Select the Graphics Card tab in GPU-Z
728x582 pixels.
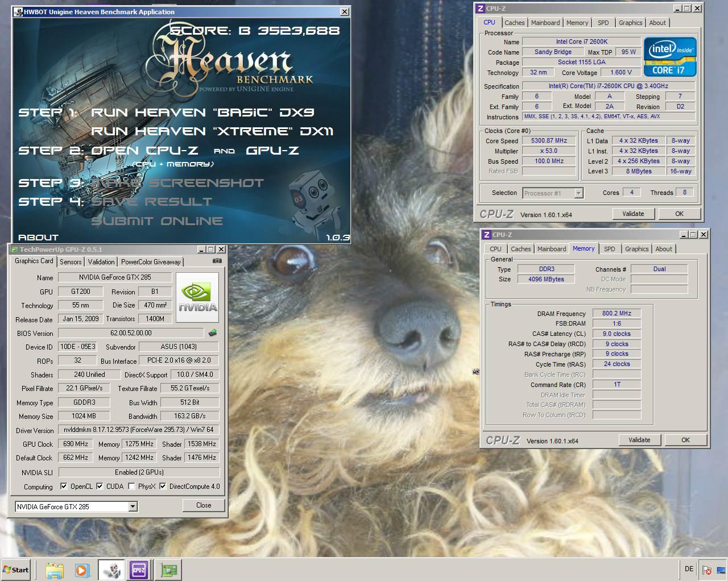click(34, 261)
